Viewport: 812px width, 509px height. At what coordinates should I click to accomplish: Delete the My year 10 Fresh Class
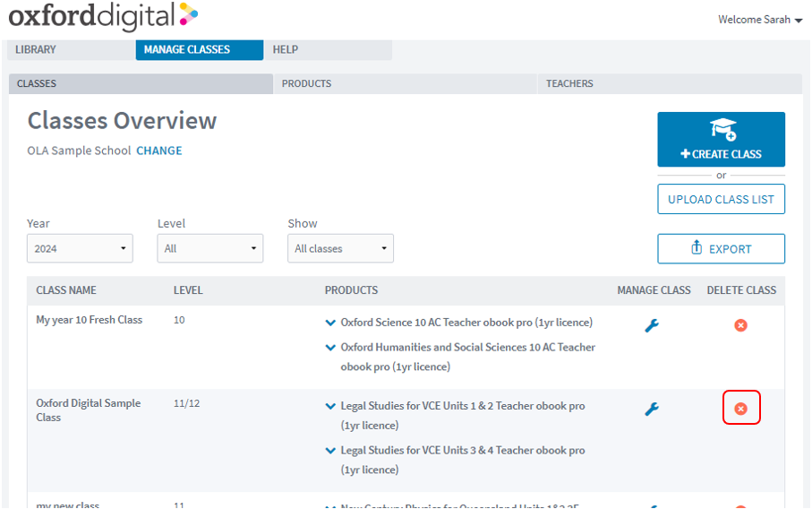point(740,325)
